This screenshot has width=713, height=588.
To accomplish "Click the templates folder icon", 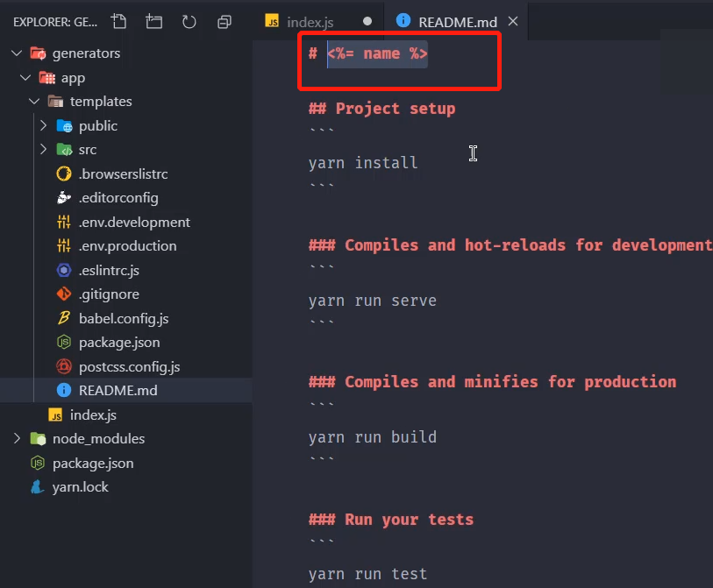I will tap(55, 101).
